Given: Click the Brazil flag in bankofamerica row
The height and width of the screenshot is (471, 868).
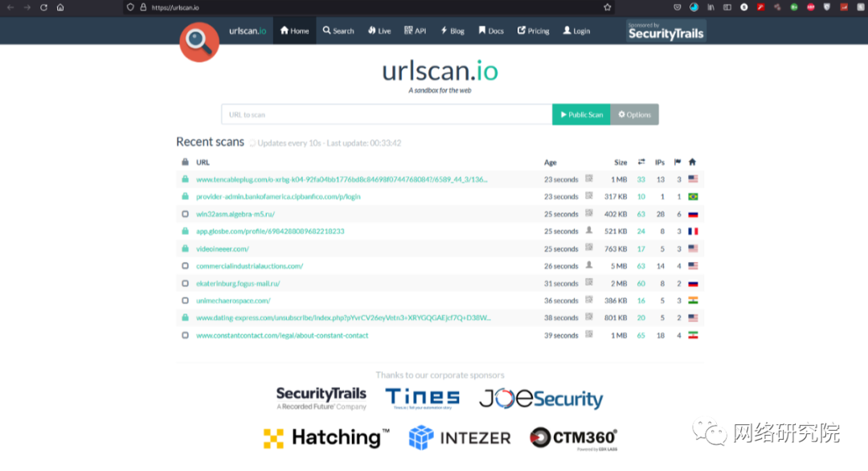Looking at the screenshot, I should (693, 196).
